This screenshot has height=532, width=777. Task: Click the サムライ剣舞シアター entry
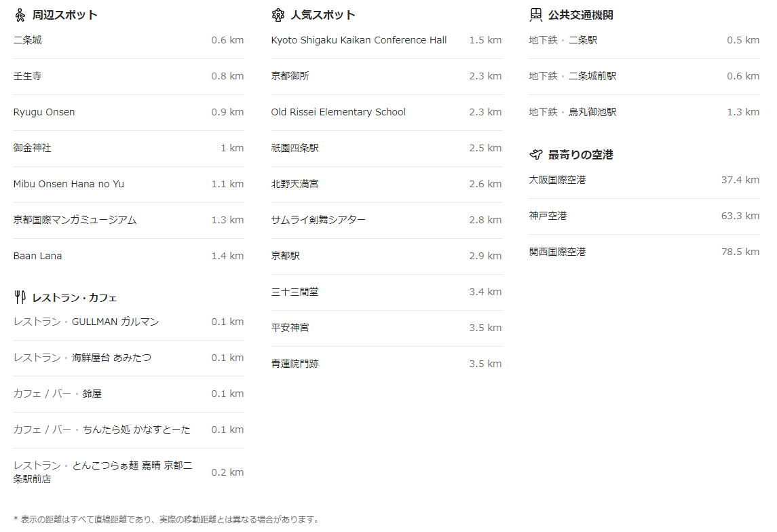[387, 220]
